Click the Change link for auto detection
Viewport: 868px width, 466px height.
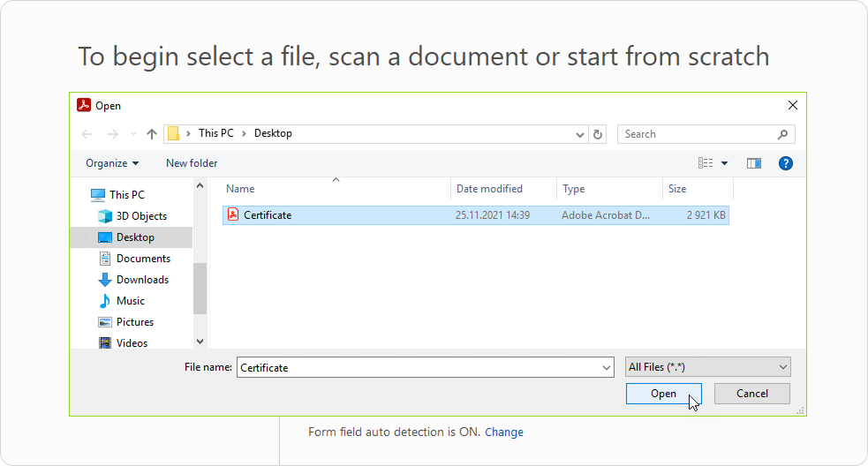tap(504, 432)
